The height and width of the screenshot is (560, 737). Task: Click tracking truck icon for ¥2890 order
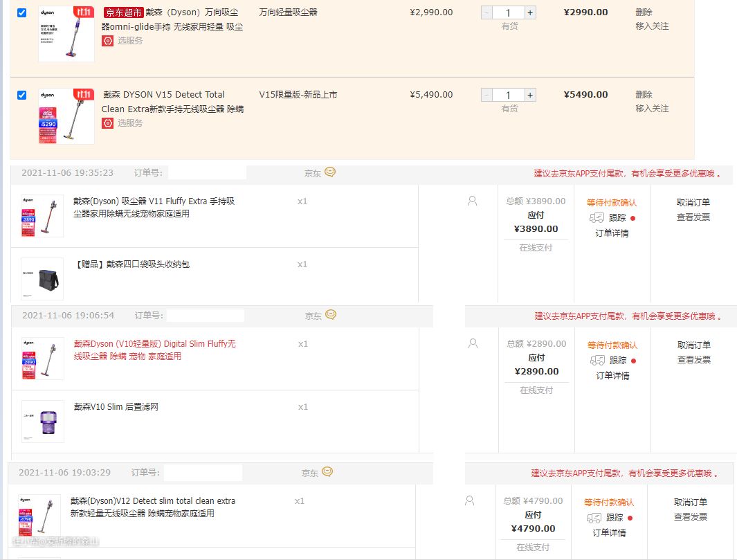pos(598,360)
